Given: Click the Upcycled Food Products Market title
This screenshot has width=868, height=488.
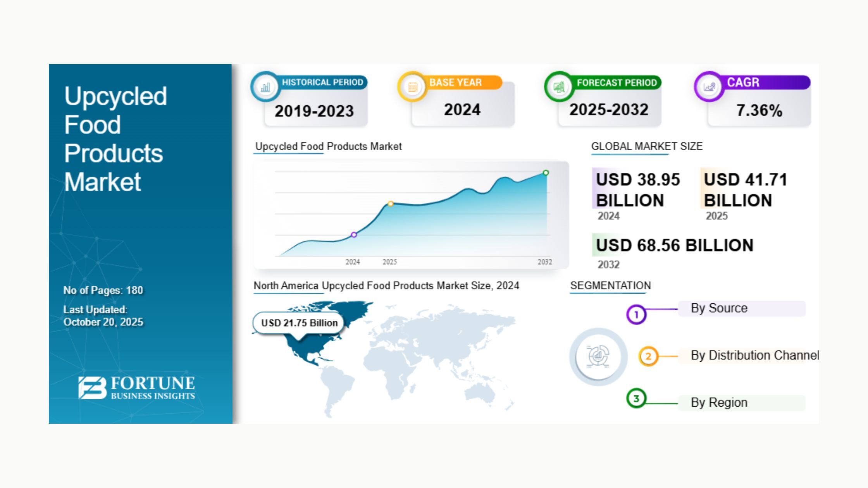Looking at the screenshot, I should click(x=115, y=139).
